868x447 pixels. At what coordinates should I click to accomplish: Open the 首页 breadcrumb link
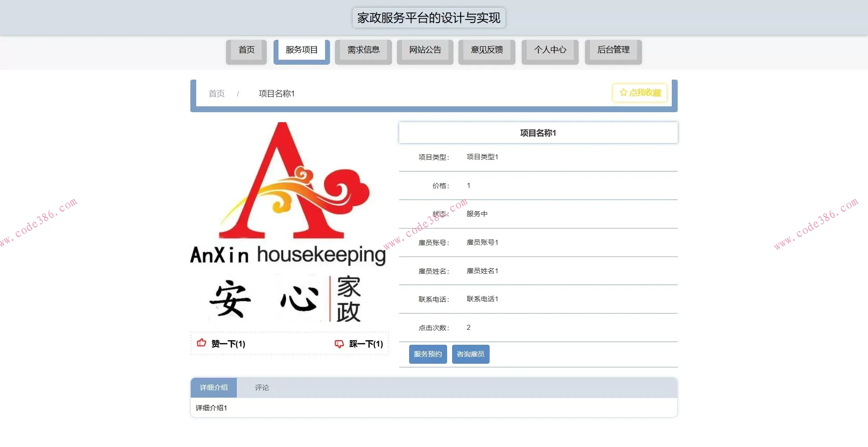[216, 94]
